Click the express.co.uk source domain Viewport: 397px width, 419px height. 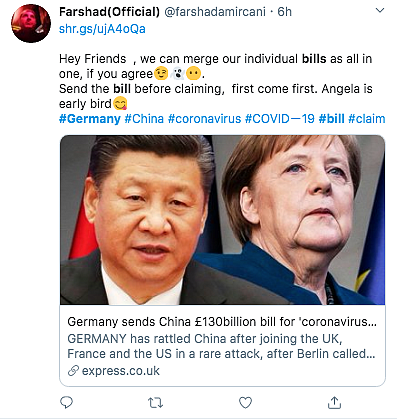pos(121,371)
